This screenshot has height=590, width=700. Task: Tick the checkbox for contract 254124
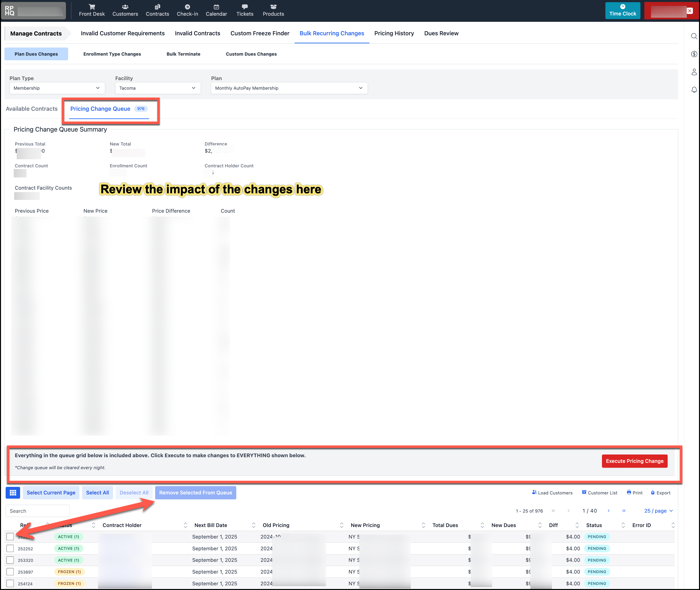point(10,584)
